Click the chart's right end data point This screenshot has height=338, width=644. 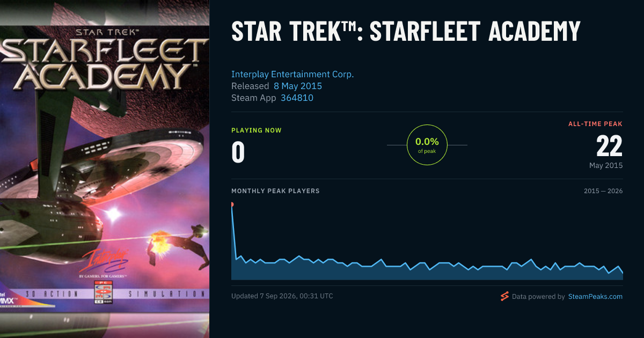point(623,273)
